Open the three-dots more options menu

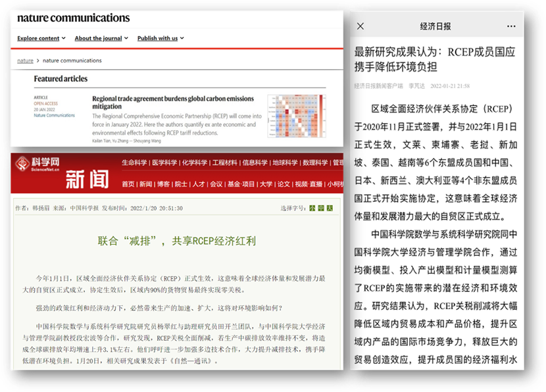[x=511, y=26]
